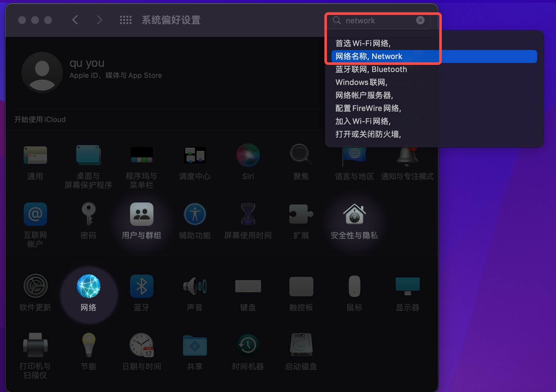The image size is (556, 392).
Task: Open 软件更新 gear icon
Action: [x=35, y=286]
